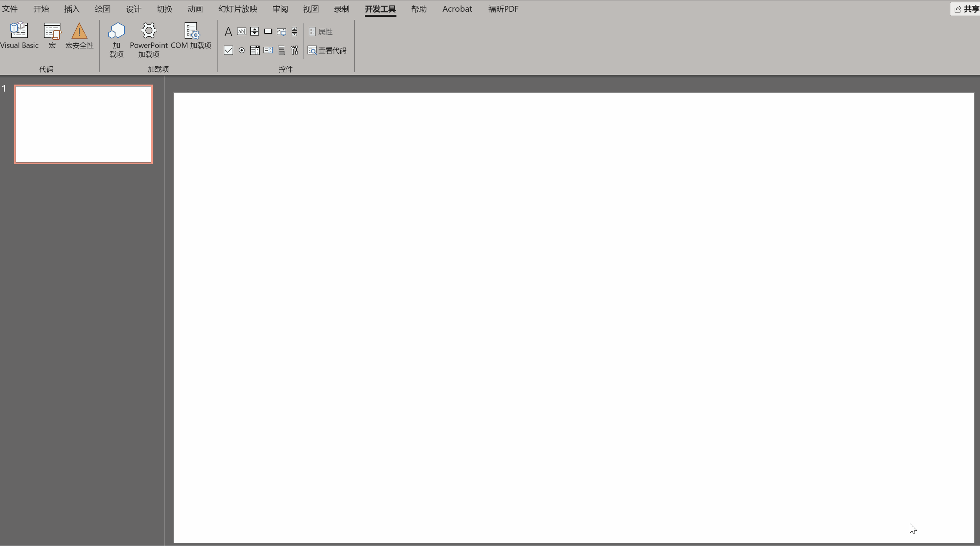
Task: Switch to the 插入 ribbon tab
Action: (x=72, y=9)
